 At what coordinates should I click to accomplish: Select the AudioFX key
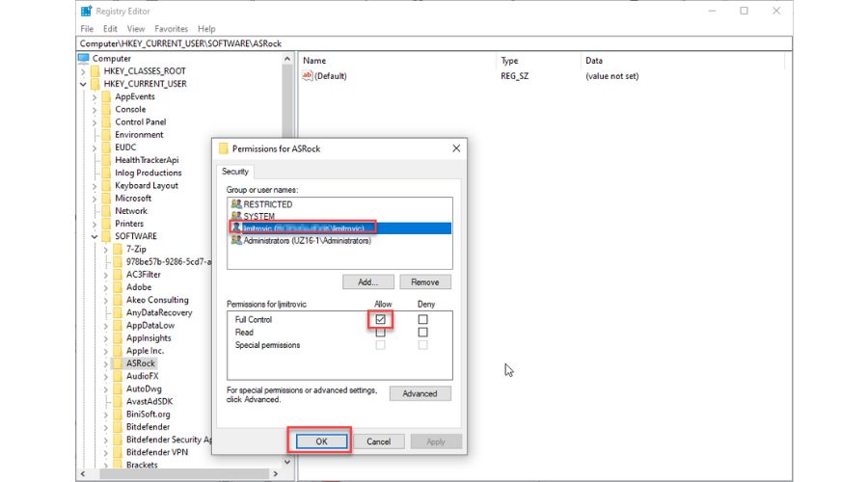[143, 376]
